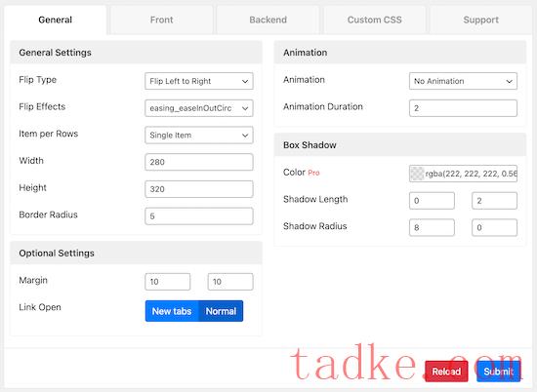The width and height of the screenshot is (537, 392).
Task: Click the Border Radius input field
Action: (x=199, y=216)
